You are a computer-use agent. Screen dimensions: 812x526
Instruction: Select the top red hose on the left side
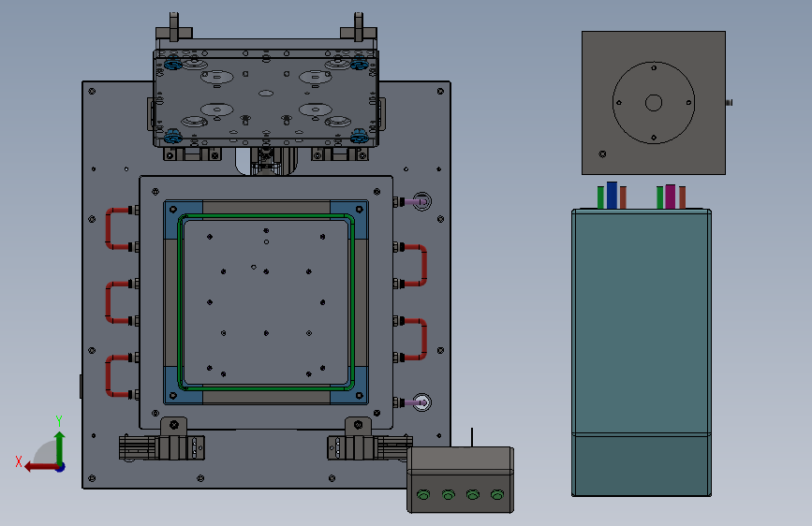click(109, 228)
